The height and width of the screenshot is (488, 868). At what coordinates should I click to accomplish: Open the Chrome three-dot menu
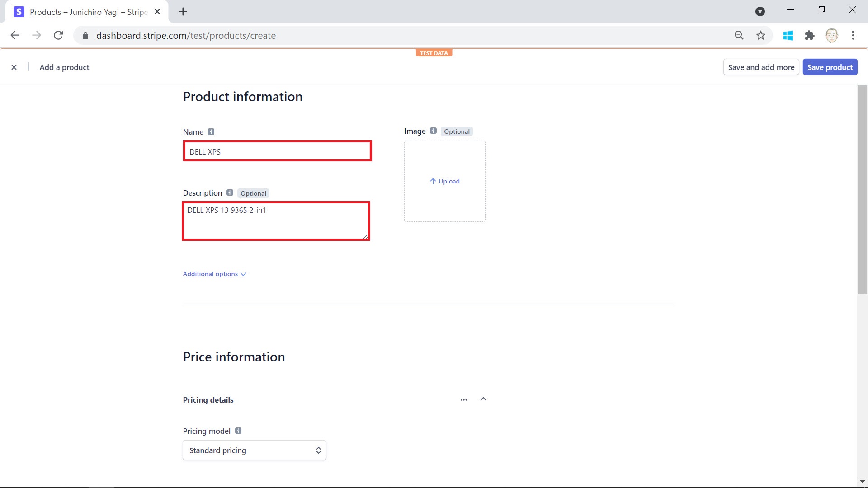[x=854, y=35]
